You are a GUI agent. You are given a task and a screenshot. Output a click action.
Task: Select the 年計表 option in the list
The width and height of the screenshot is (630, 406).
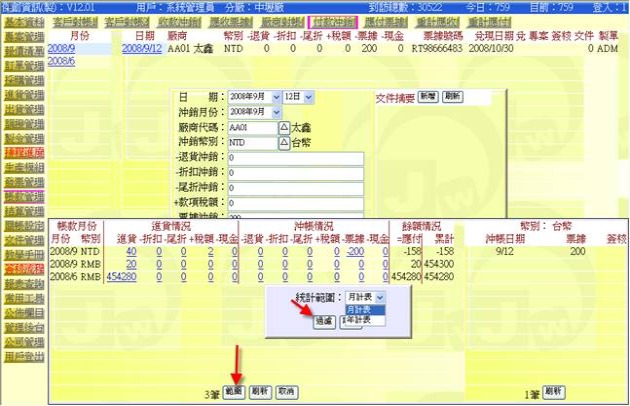coord(359,321)
